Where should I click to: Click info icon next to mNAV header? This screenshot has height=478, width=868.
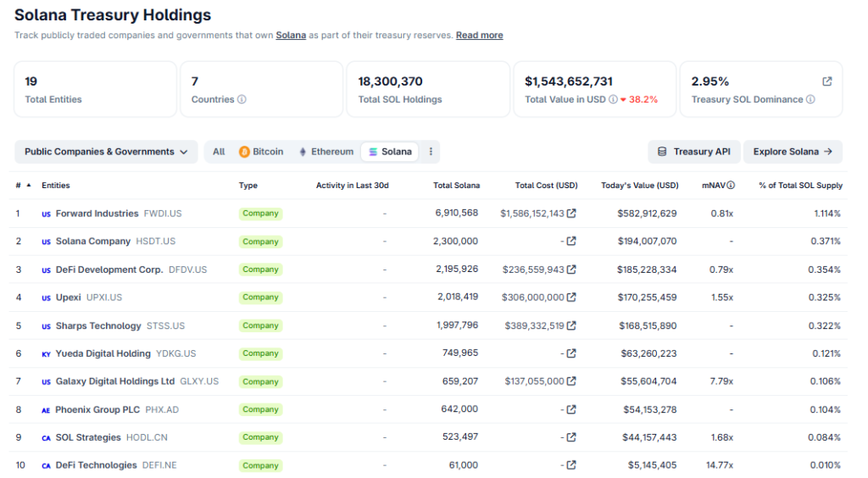tap(731, 186)
